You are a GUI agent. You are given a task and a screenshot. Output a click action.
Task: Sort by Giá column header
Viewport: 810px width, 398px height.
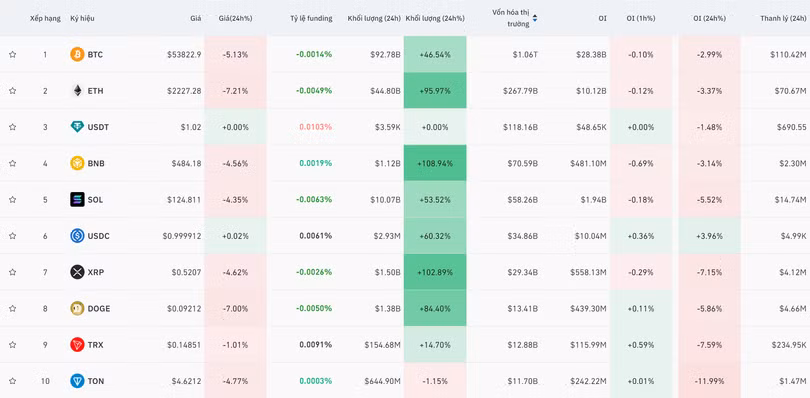coord(195,18)
